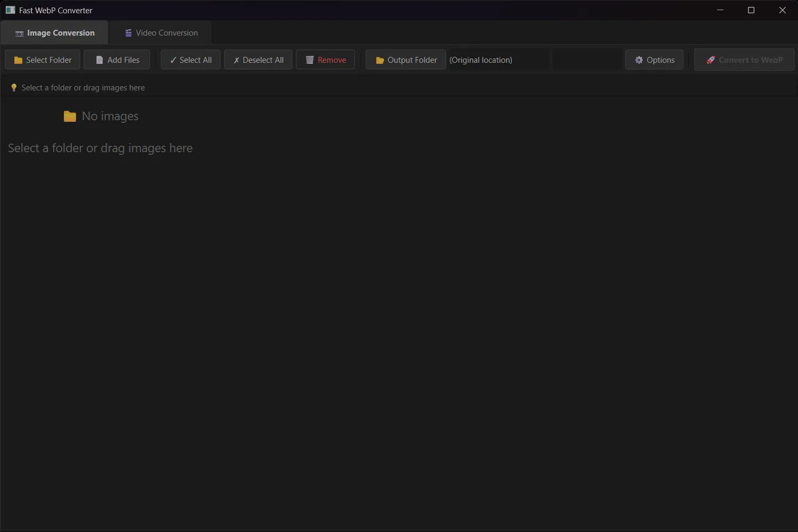Click the folder icon on Select Folder
The height and width of the screenshot is (532, 798).
(x=17, y=60)
